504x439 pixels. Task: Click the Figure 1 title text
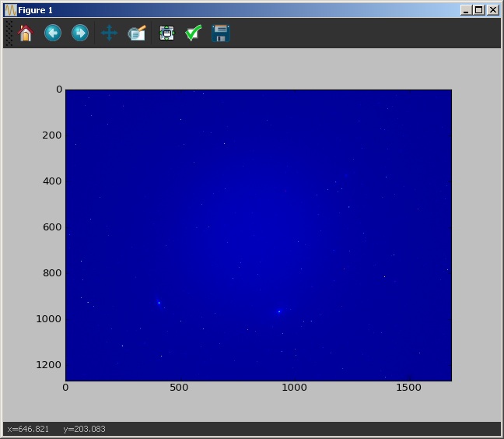(x=35, y=10)
